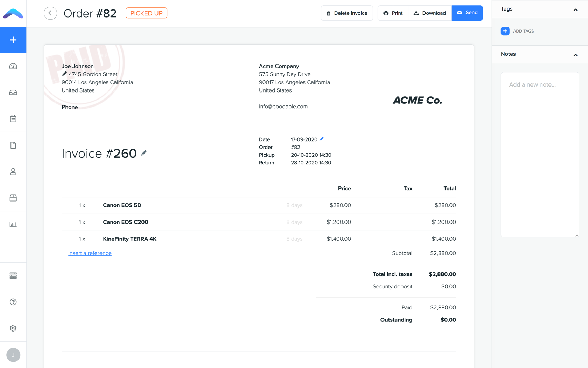The width and height of the screenshot is (588, 368).
Task: Collapse the Tags panel
Action: (575, 10)
